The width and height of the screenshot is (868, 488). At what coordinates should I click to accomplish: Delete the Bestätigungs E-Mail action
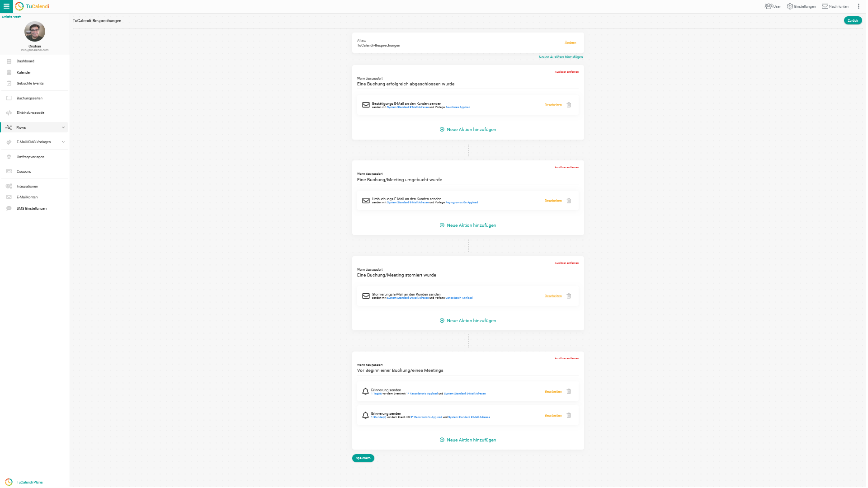pos(569,105)
